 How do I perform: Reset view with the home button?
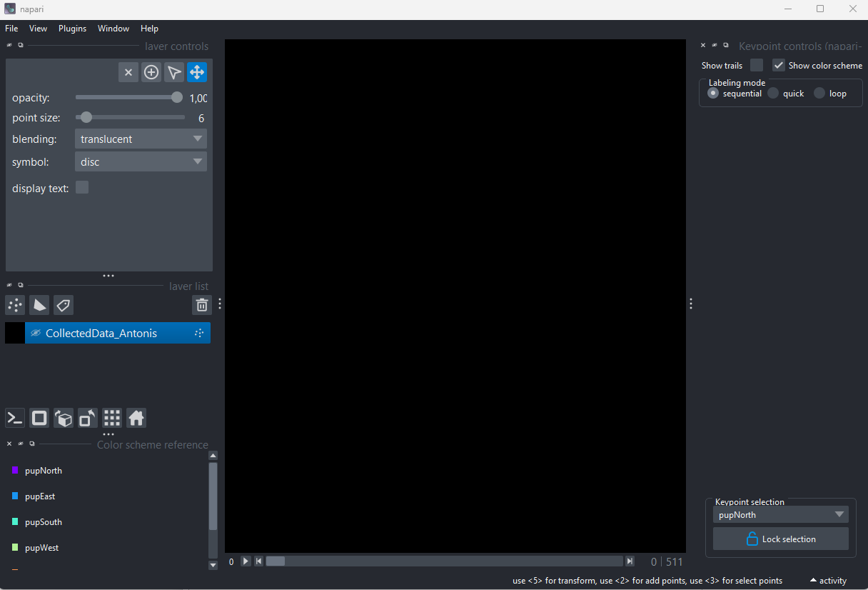click(x=136, y=418)
